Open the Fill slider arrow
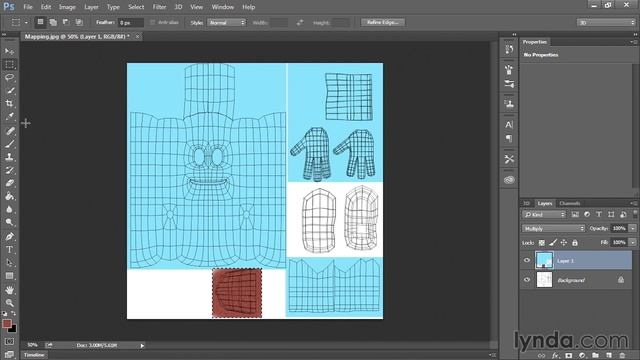Image resolution: width=640 pixels, height=360 pixels. 633,242
